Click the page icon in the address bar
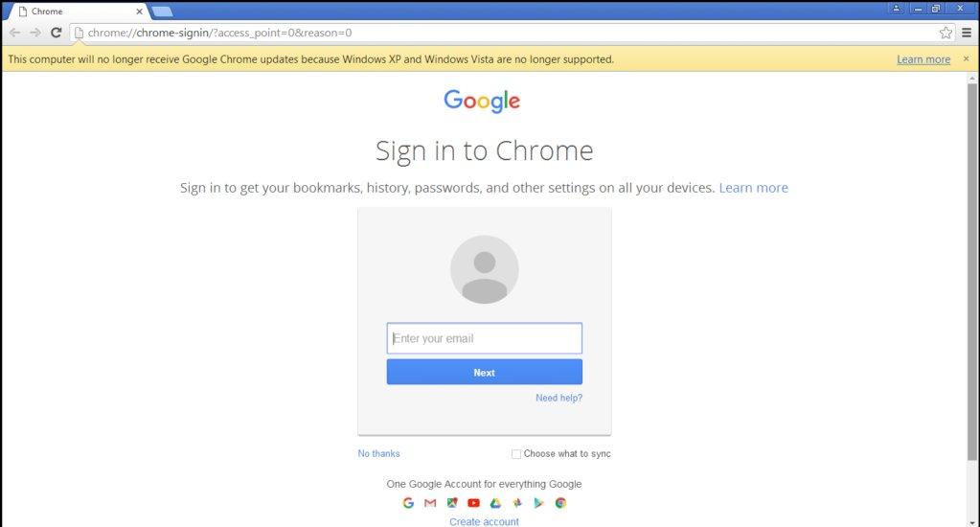 [79, 33]
